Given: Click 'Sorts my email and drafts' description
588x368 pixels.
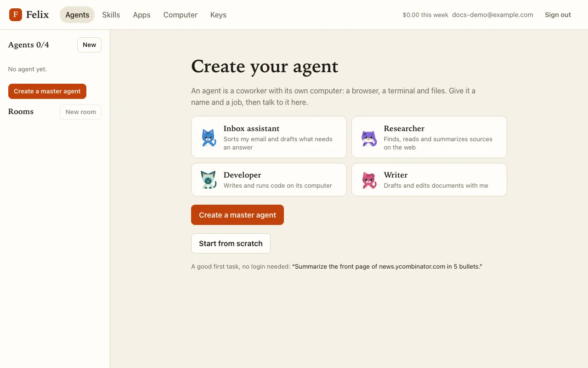Looking at the screenshot, I should pos(278,143).
